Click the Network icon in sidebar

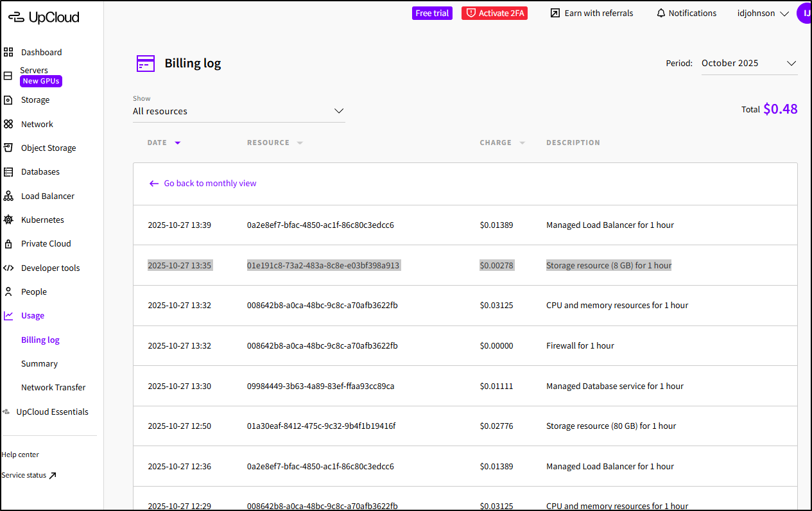(8, 124)
